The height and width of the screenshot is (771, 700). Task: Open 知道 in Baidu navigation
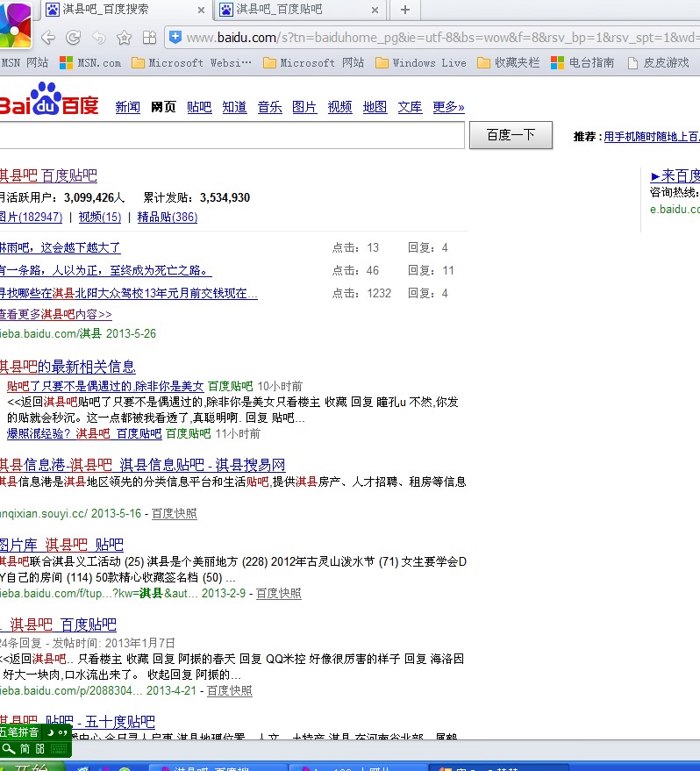[x=234, y=107]
